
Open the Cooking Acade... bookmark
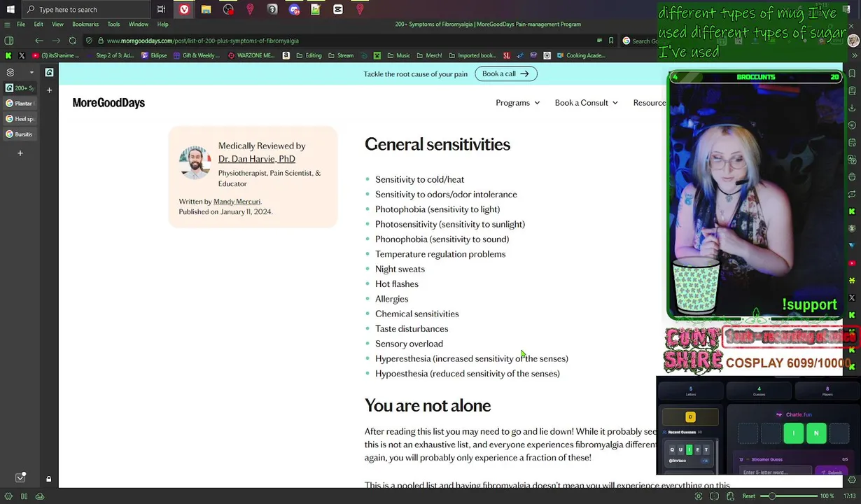coord(580,55)
